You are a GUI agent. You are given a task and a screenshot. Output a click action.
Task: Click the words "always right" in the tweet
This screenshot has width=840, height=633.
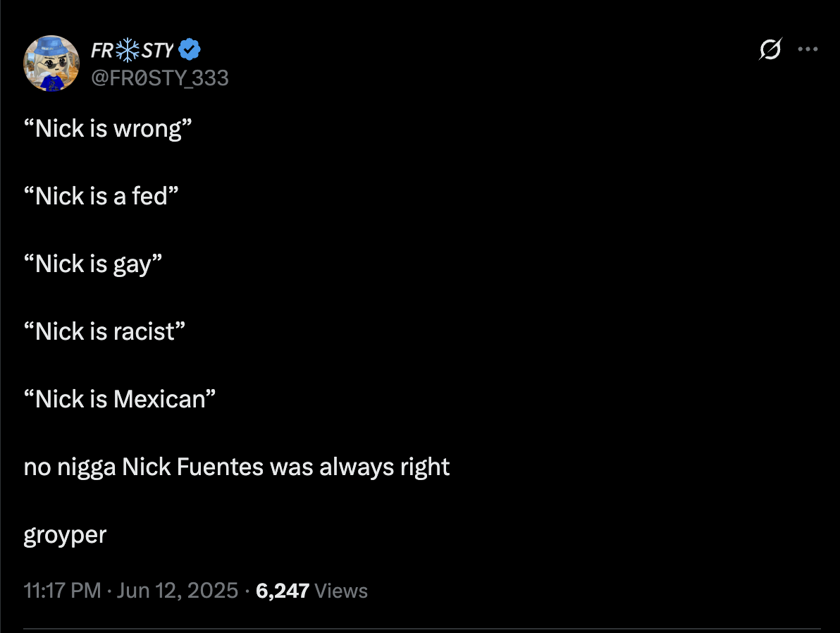tap(384, 467)
